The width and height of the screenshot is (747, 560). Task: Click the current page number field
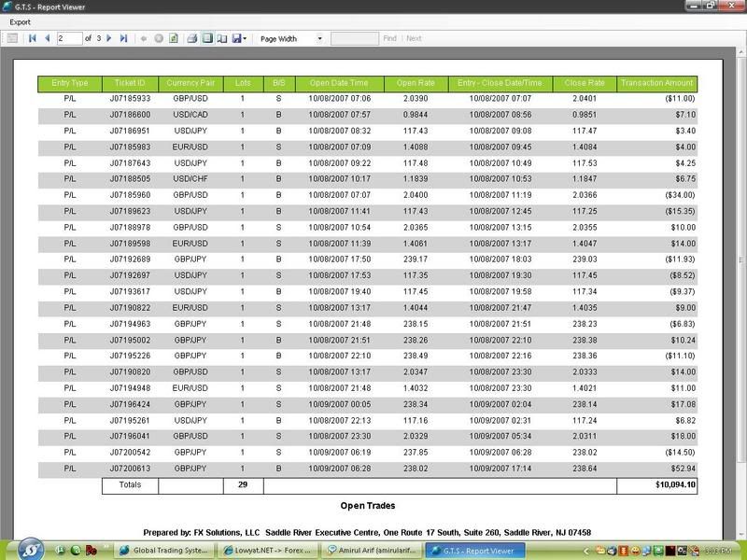pos(68,38)
